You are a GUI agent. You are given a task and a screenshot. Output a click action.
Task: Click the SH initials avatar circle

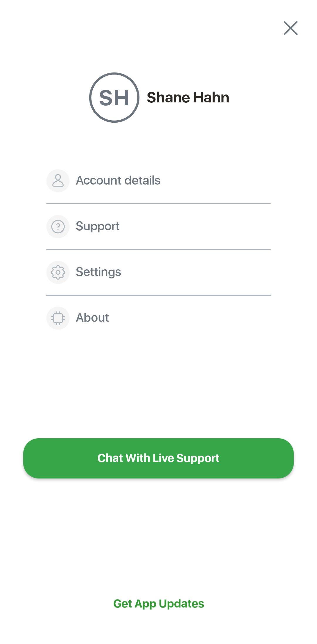(114, 97)
